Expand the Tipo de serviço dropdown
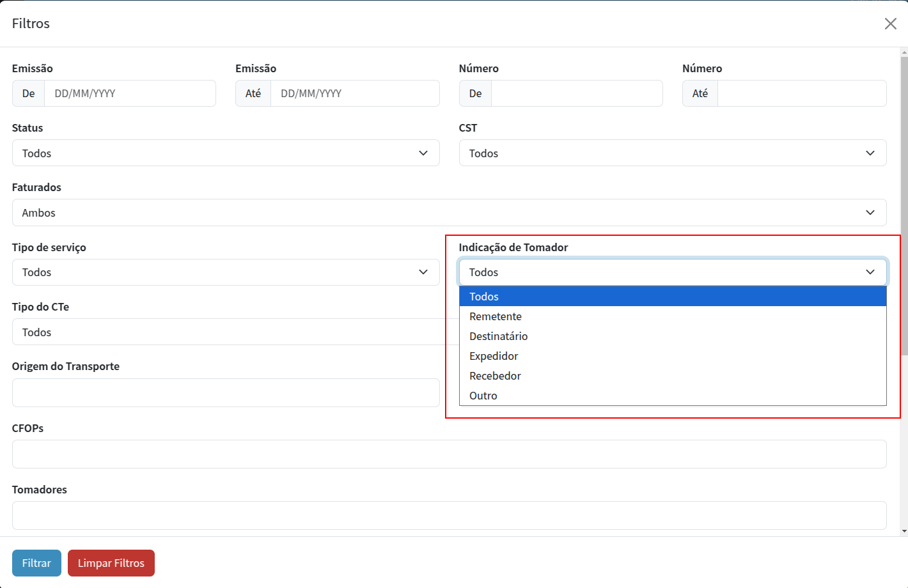908x588 pixels. click(225, 272)
